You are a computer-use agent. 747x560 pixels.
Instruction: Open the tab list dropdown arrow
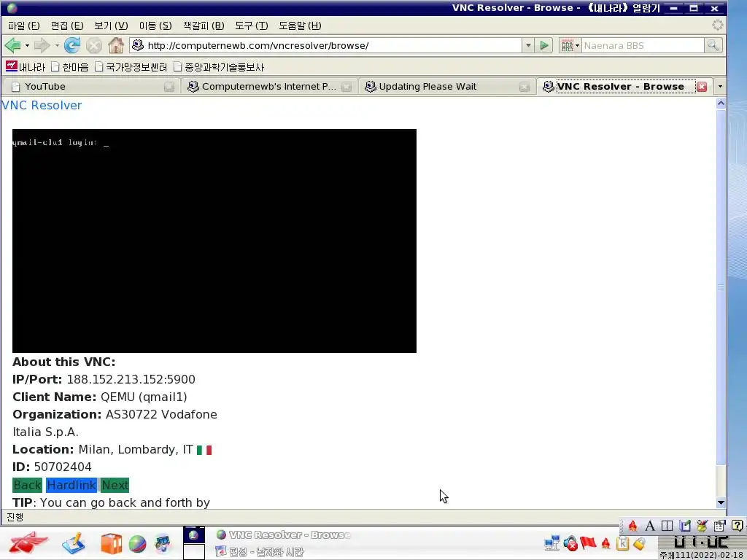tap(720, 87)
